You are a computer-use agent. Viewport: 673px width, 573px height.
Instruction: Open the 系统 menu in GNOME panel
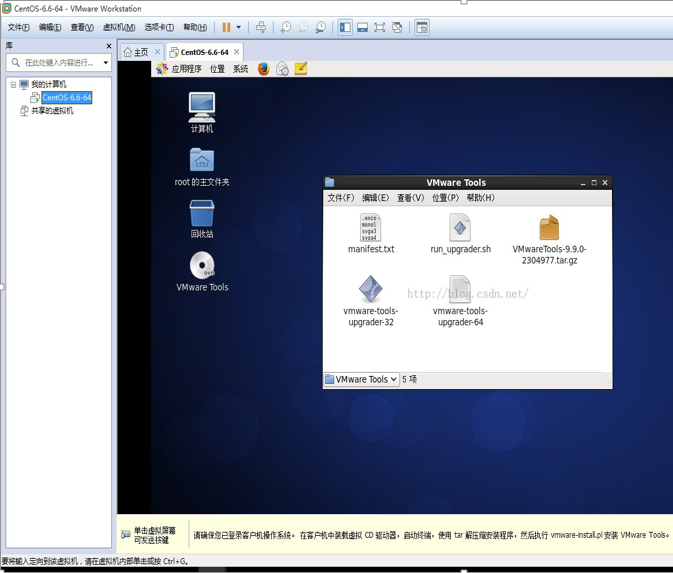point(240,69)
